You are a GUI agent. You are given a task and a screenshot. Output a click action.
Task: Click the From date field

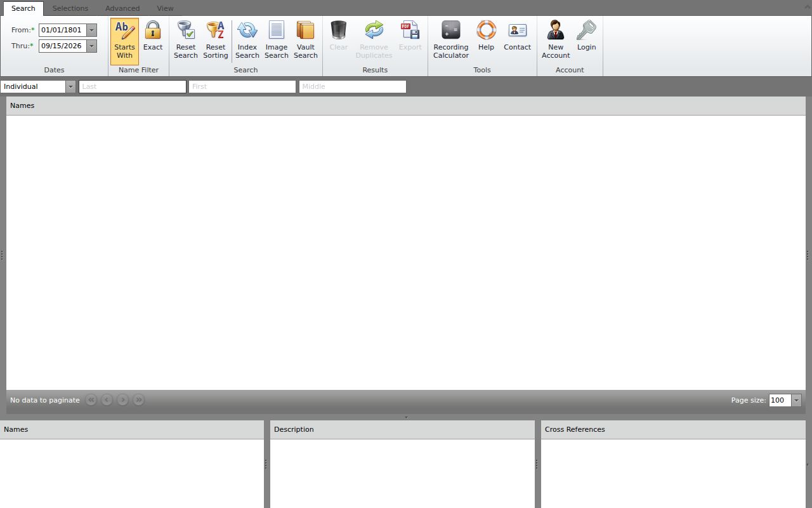click(x=63, y=30)
